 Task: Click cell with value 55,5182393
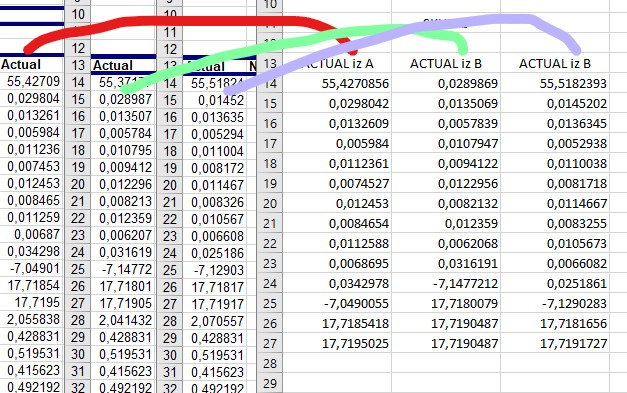click(555, 83)
